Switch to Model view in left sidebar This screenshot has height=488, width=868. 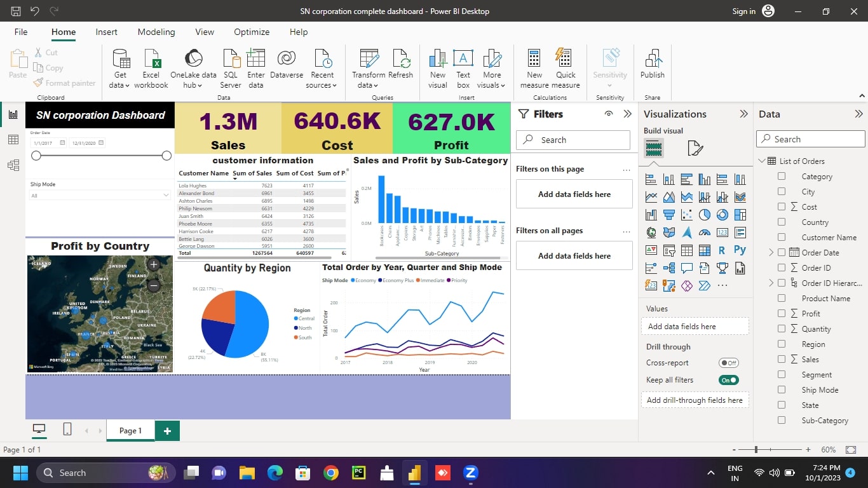(13, 165)
